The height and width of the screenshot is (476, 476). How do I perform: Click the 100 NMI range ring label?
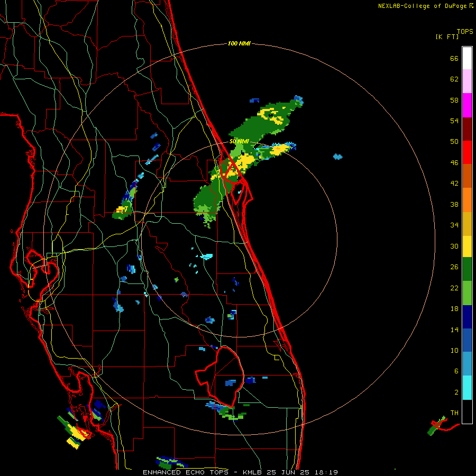click(239, 44)
